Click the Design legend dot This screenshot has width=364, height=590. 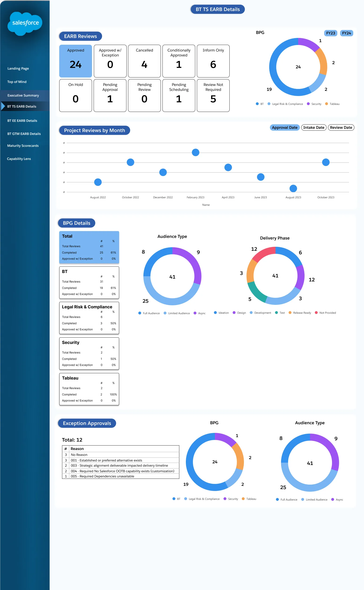[x=234, y=313]
